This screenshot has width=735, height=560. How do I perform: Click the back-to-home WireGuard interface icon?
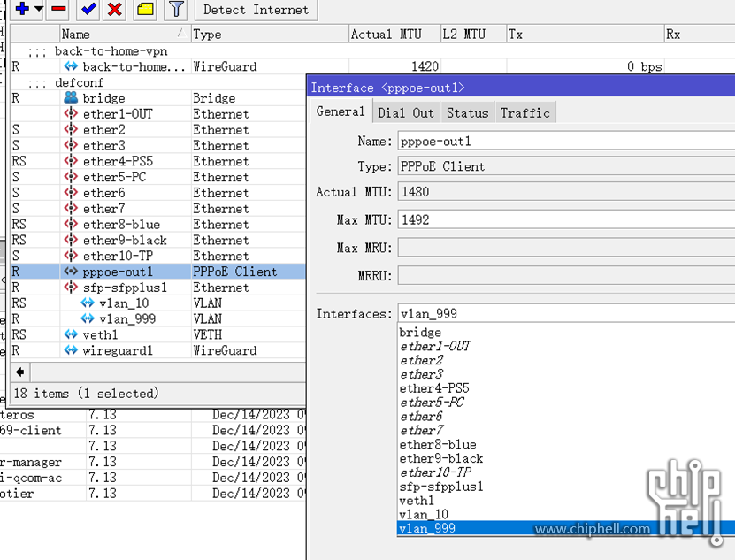[71, 66]
